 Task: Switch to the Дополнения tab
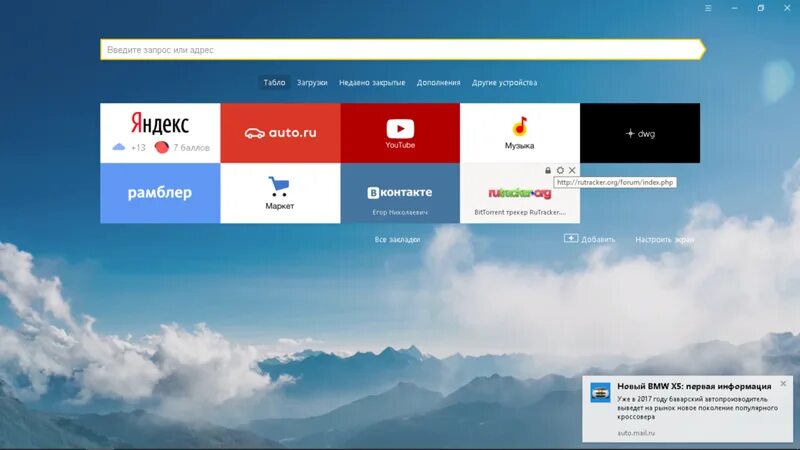click(x=438, y=83)
